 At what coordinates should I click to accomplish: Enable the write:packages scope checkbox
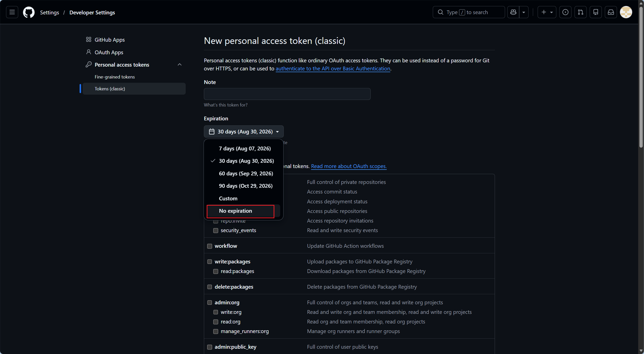coord(210,262)
